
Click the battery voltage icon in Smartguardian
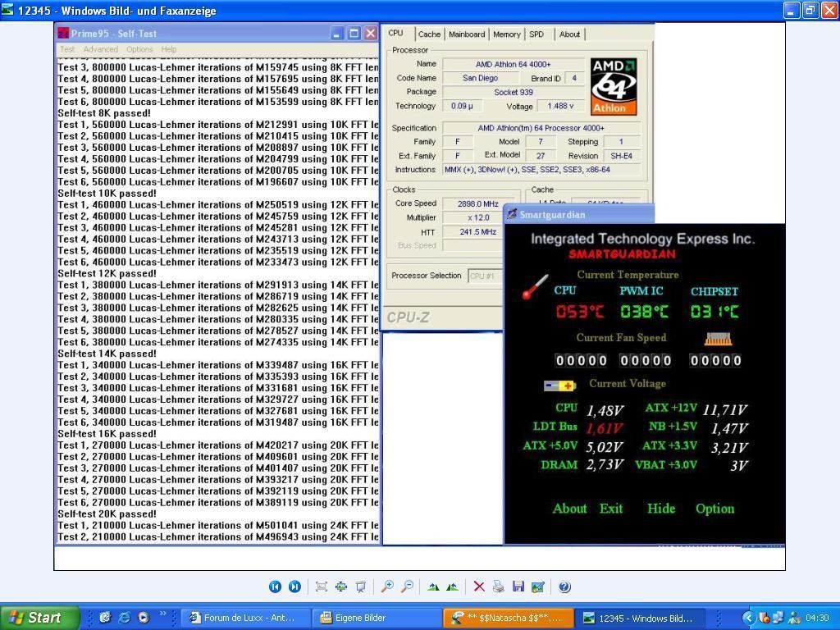coord(559,386)
